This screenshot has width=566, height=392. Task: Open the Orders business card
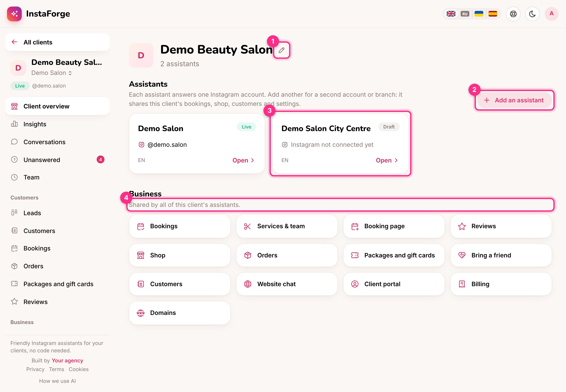[287, 255]
